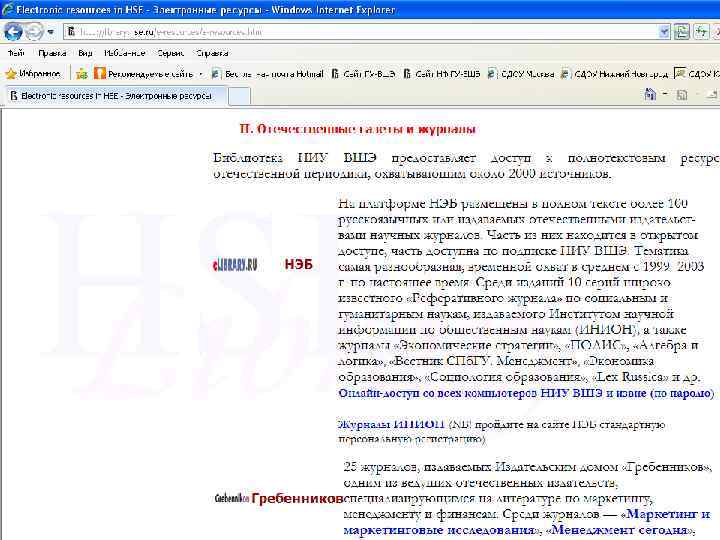Open the Сервис menu

pos(170,53)
